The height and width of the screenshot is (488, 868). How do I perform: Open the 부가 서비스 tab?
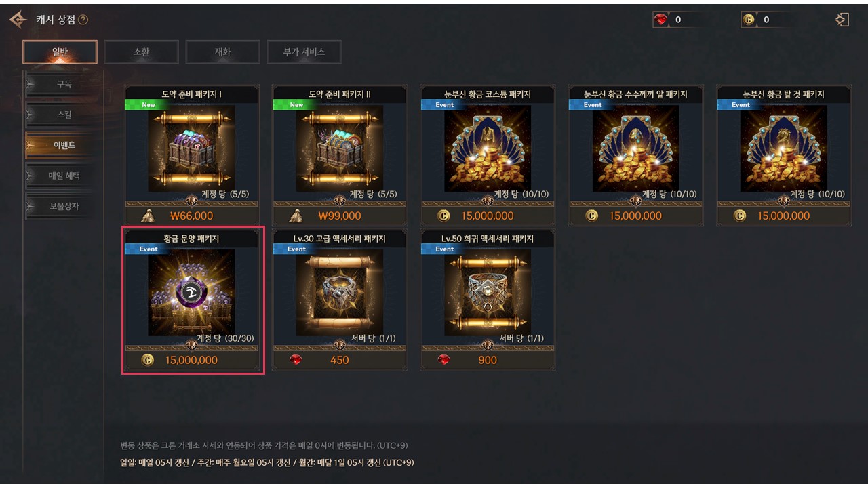304,52
